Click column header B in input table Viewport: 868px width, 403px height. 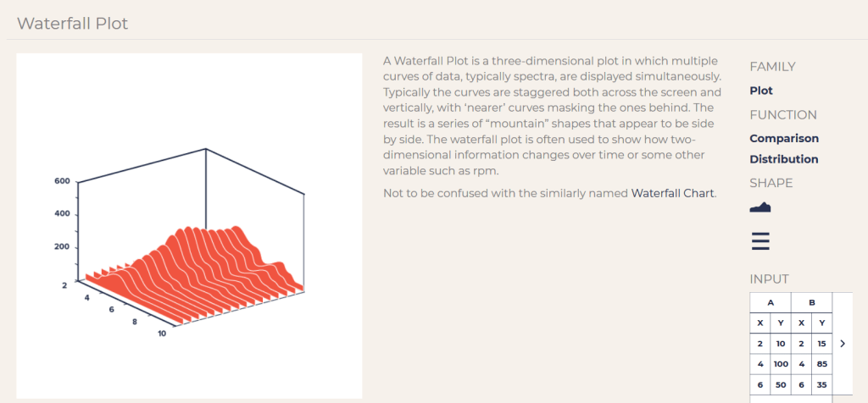tap(812, 302)
